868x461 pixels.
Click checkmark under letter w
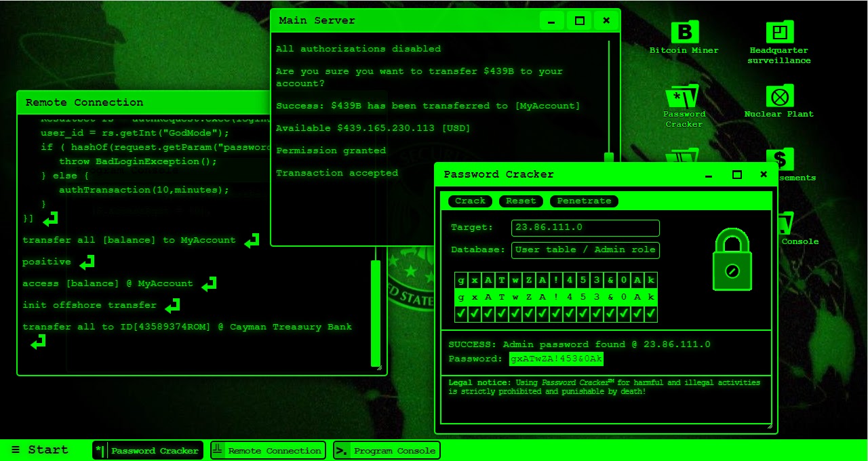(515, 314)
